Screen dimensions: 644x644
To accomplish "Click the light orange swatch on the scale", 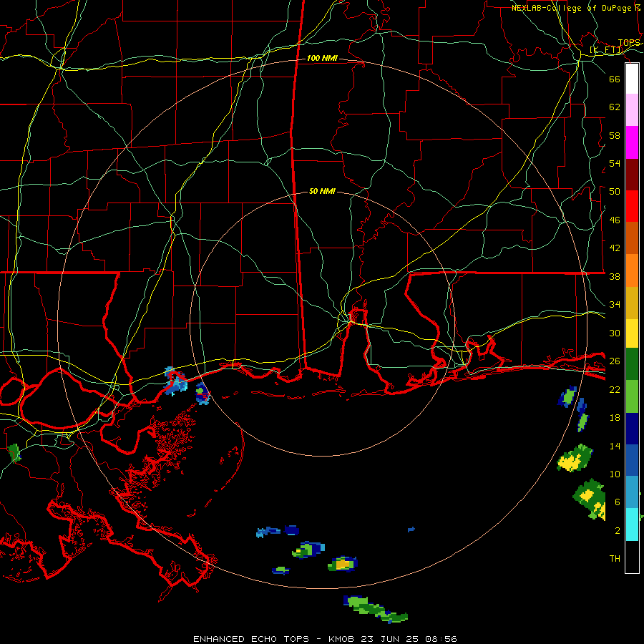I will point(632,270).
